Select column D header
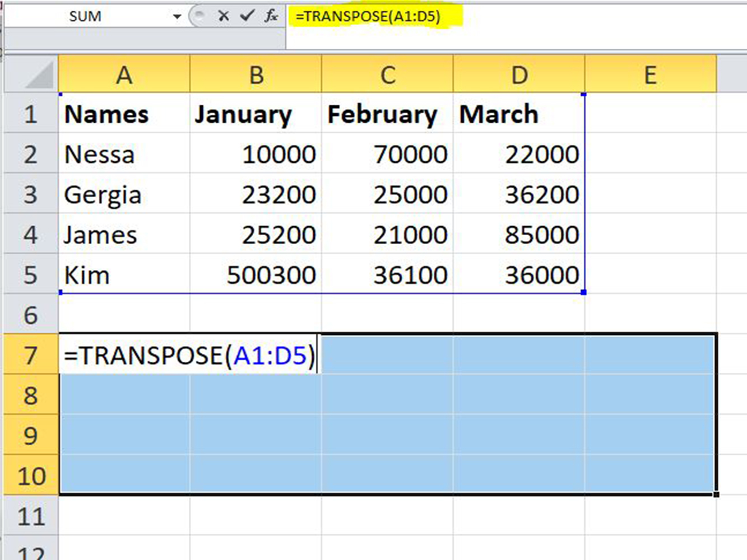The height and width of the screenshot is (560, 747). click(x=518, y=73)
